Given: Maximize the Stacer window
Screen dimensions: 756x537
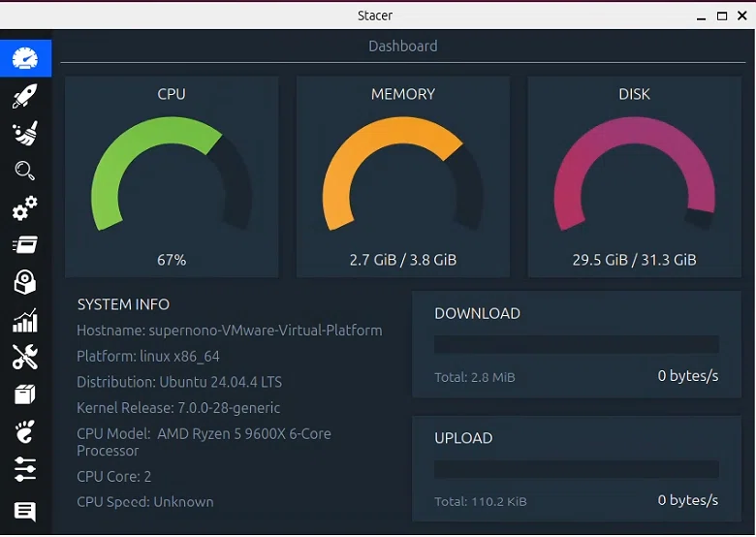Looking at the screenshot, I should [722, 16].
